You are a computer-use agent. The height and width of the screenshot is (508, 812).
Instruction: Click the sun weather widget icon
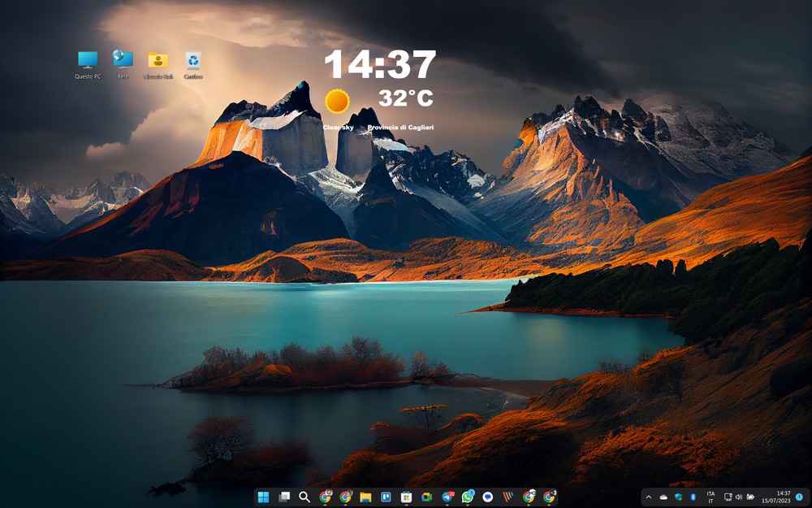point(337,102)
